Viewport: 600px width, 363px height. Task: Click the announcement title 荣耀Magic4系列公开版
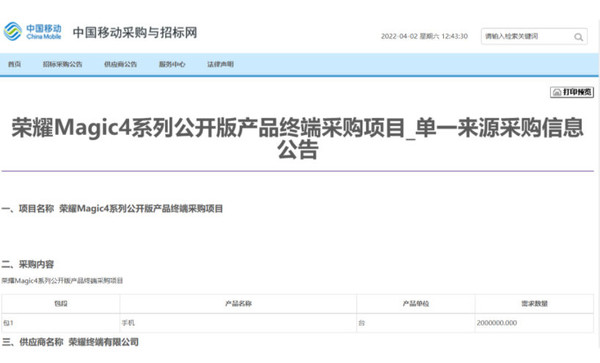point(298,138)
